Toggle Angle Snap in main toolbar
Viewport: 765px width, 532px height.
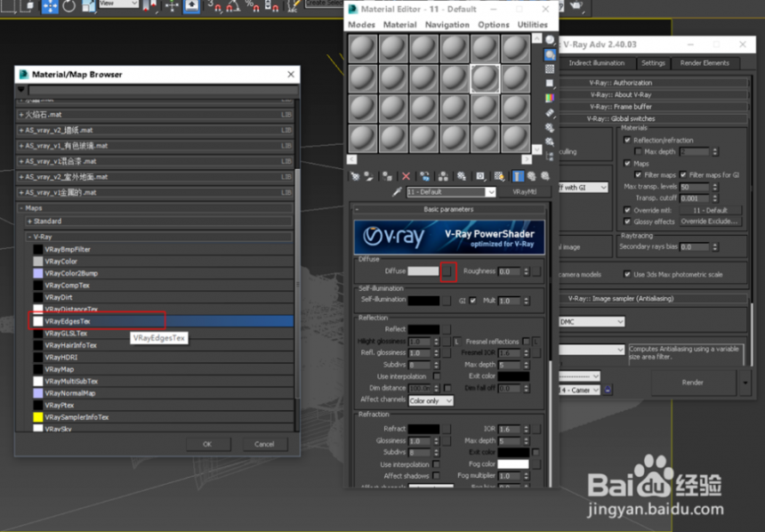coord(233,6)
